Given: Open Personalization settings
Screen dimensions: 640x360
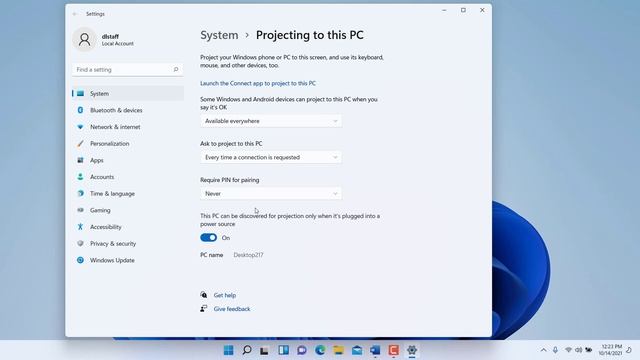Looking at the screenshot, I should (x=128, y=144).
